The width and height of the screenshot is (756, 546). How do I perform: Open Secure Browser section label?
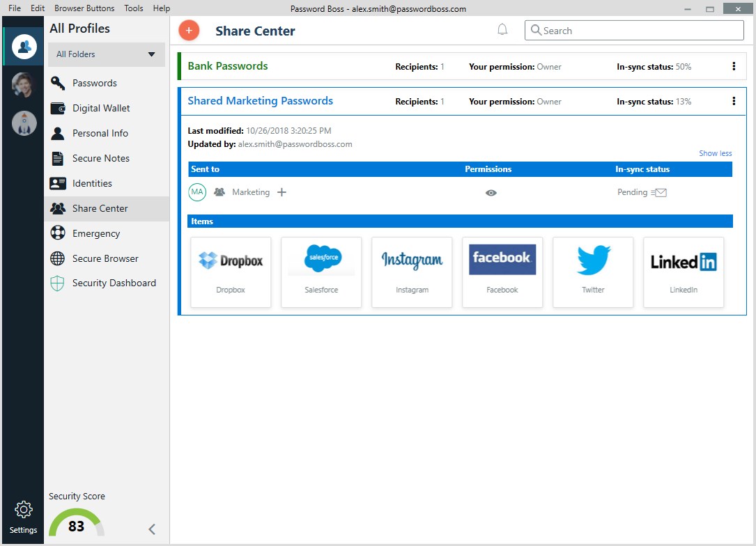[x=105, y=258]
